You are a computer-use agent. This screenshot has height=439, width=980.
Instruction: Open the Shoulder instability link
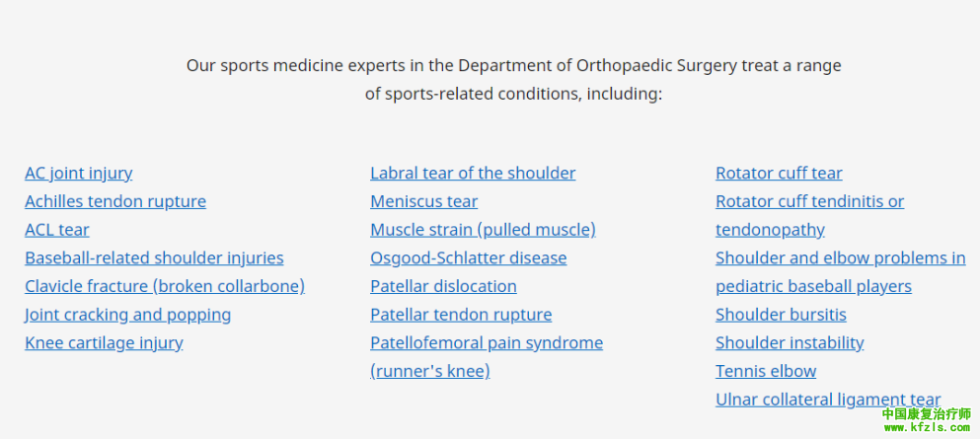click(x=790, y=342)
